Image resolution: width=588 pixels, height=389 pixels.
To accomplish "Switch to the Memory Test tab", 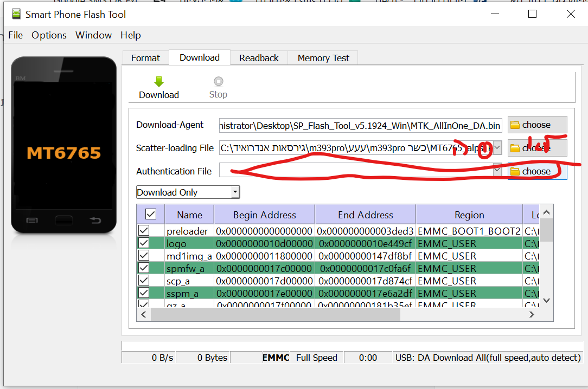I will [x=323, y=58].
